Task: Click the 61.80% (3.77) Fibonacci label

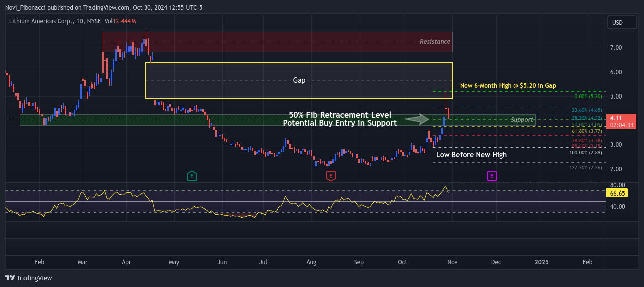Action: (587, 131)
